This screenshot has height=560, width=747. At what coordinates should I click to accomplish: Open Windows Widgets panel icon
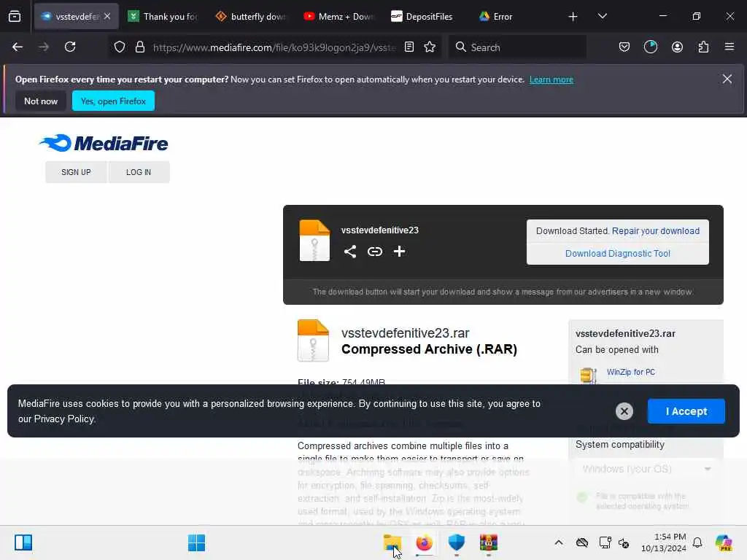point(23,542)
